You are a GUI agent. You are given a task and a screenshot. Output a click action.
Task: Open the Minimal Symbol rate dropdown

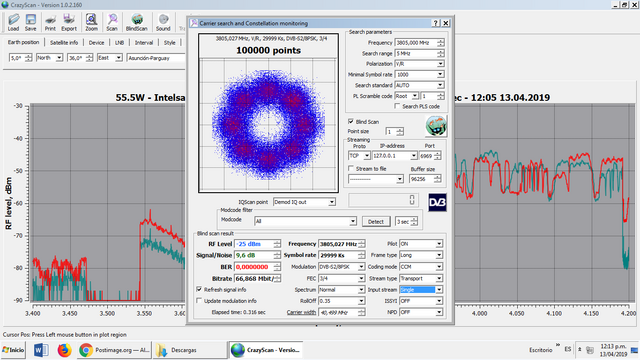point(440,75)
